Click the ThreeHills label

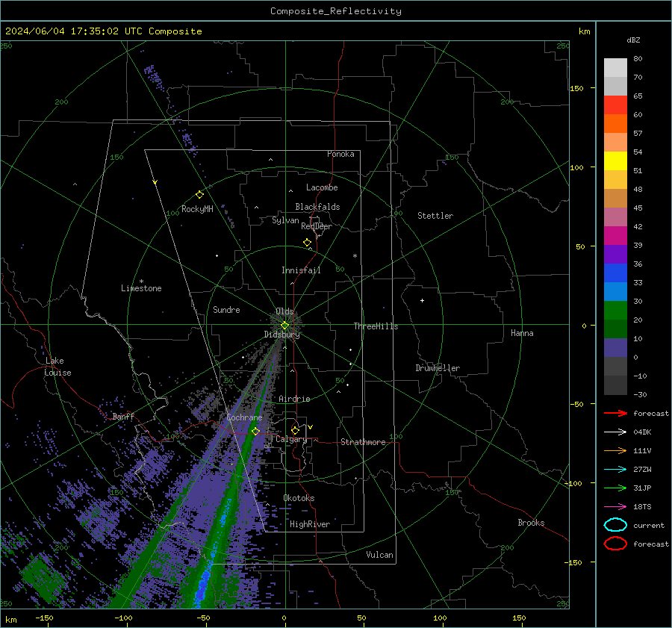tap(376, 326)
